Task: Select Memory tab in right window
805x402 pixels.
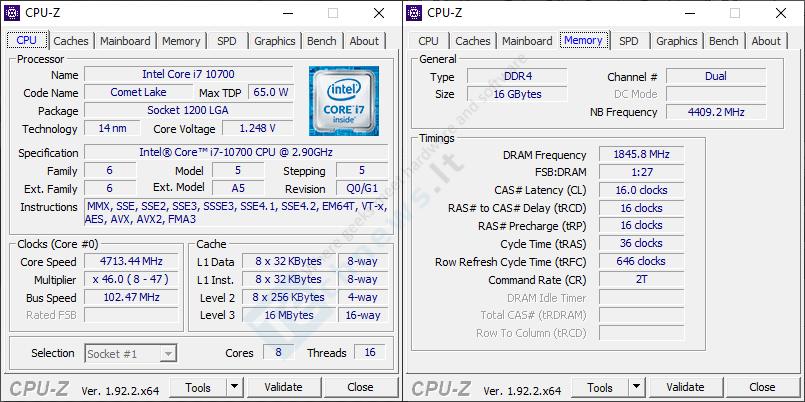Action: pyautogui.click(x=583, y=41)
